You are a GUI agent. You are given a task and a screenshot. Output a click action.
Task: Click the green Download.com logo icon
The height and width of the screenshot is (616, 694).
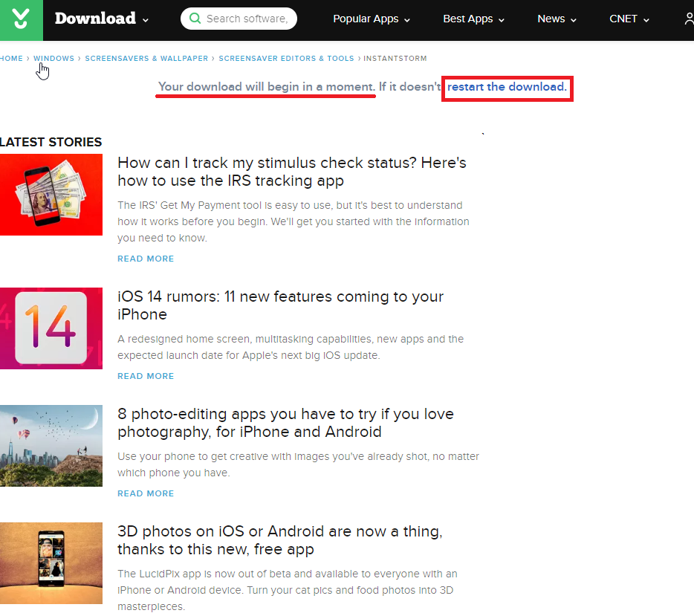(21, 19)
